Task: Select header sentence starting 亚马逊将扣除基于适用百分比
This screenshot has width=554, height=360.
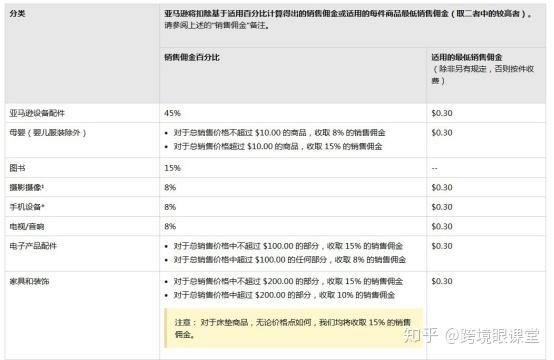Action: click(x=349, y=14)
